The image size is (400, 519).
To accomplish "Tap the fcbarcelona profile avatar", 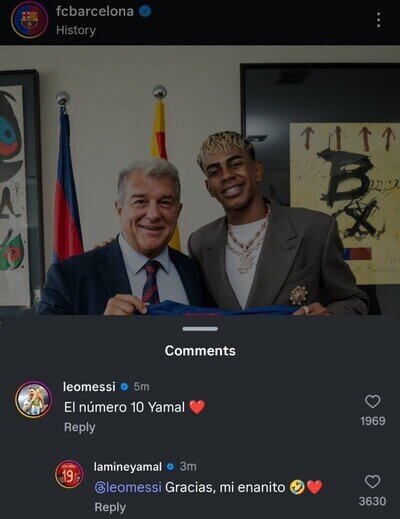I will coord(29,20).
